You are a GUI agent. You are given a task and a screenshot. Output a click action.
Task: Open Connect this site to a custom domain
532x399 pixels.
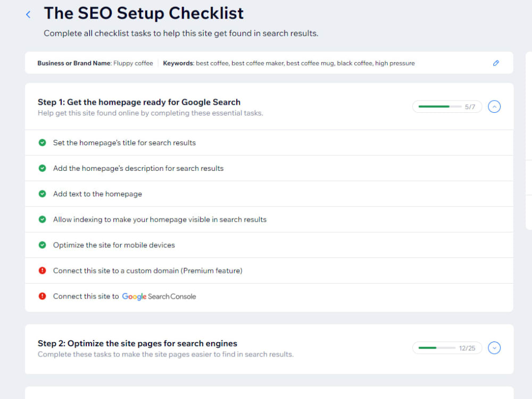[x=269, y=270]
